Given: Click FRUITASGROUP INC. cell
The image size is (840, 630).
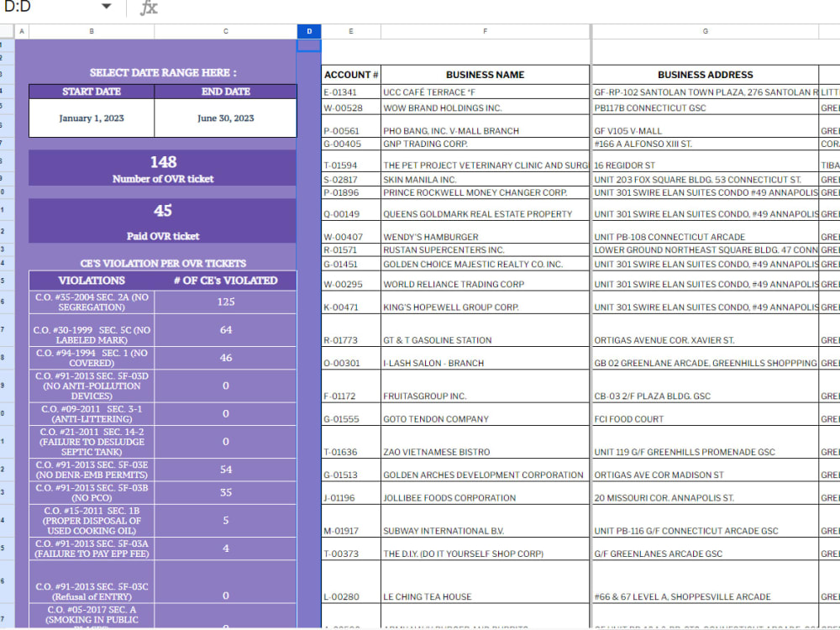Looking at the screenshot, I should click(x=486, y=386).
